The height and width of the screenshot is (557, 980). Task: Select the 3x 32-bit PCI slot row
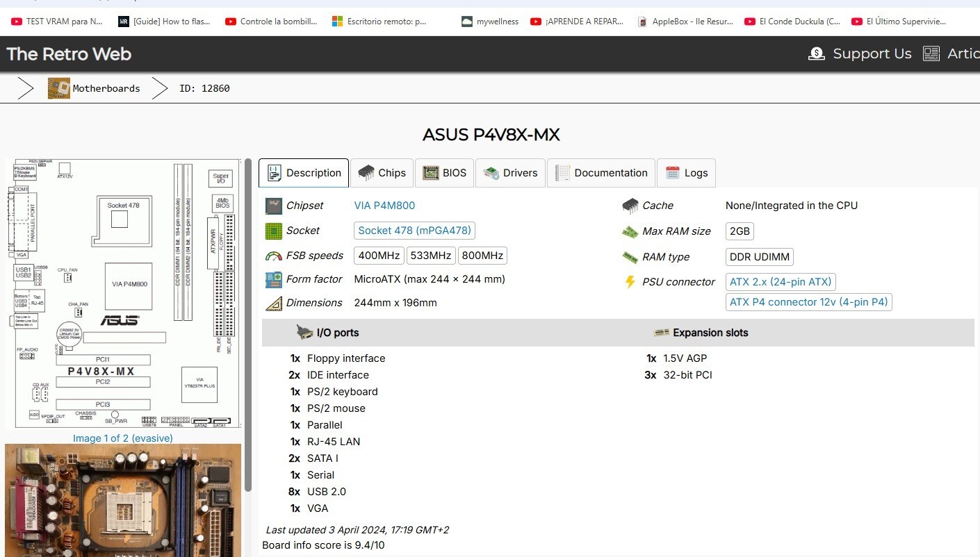pos(679,375)
